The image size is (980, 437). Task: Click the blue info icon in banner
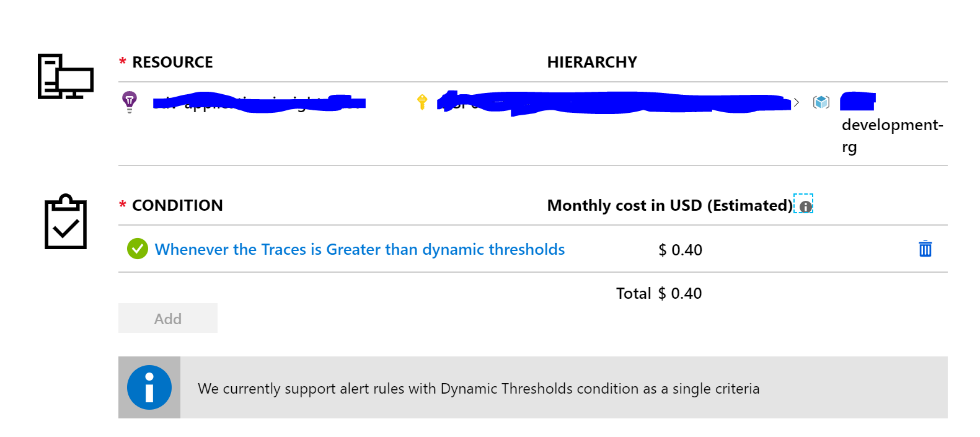149,387
